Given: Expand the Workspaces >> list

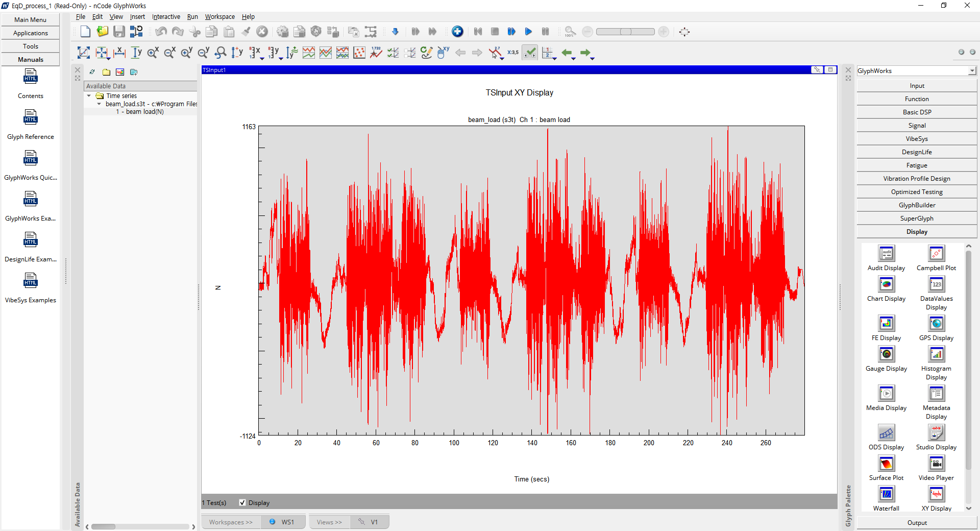Looking at the screenshot, I should pos(231,522).
